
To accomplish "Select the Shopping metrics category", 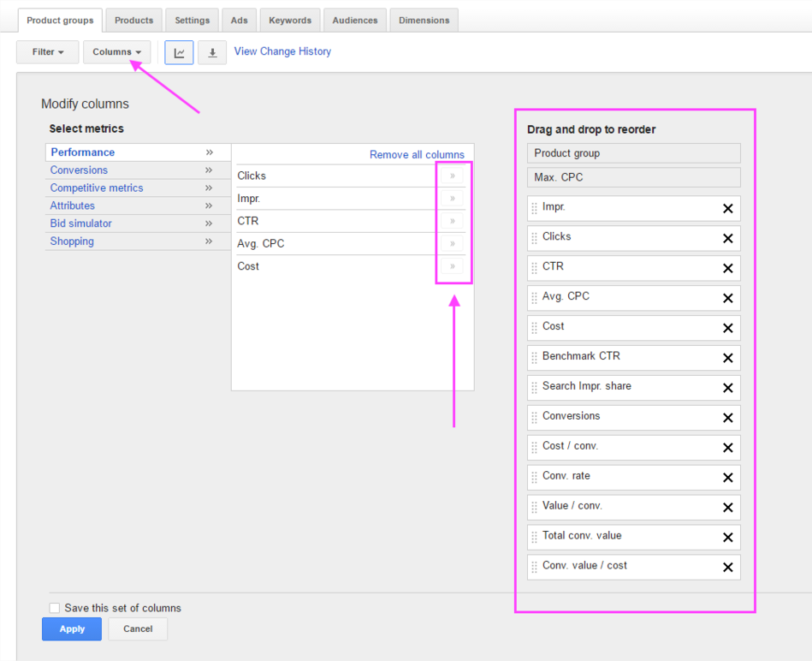I will point(72,241).
